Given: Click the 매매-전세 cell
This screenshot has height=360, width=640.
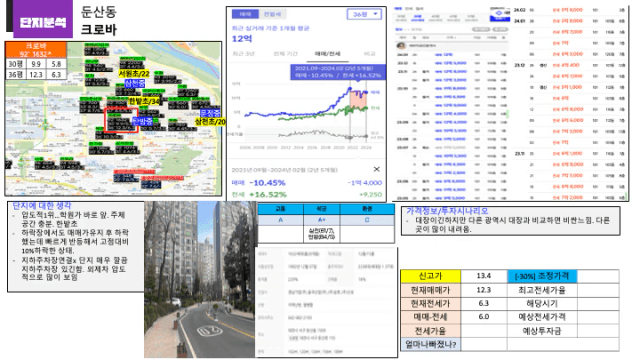Looking at the screenshot, I should (x=431, y=317).
